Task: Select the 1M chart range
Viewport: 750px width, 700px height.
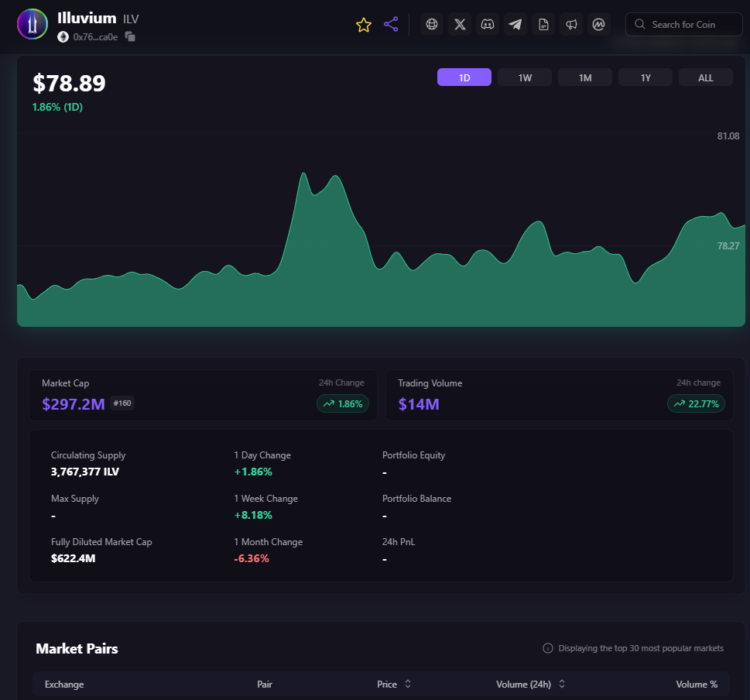Action: click(x=585, y=77)
